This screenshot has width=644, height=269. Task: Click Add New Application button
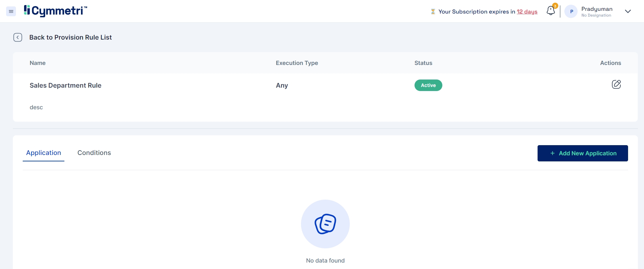point(582,153)
